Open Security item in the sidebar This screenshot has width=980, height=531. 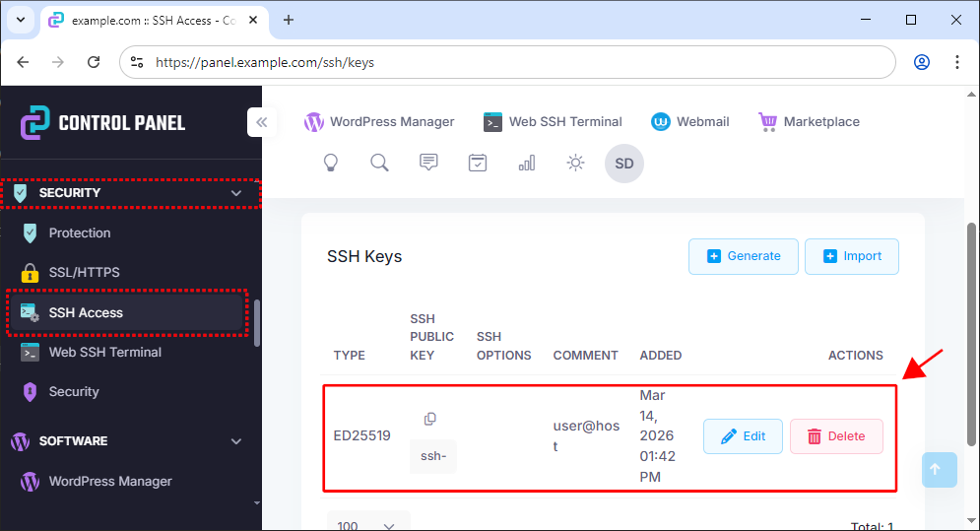(74, 391)
